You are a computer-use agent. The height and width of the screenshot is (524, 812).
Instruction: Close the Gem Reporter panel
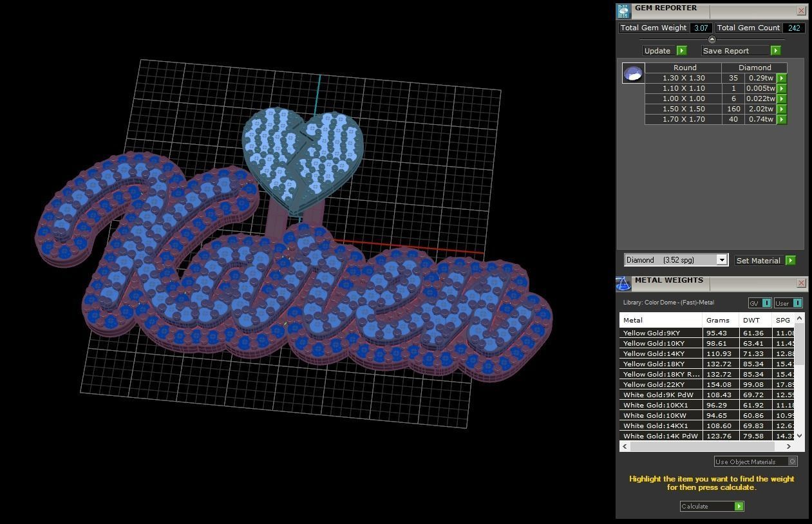801,10
